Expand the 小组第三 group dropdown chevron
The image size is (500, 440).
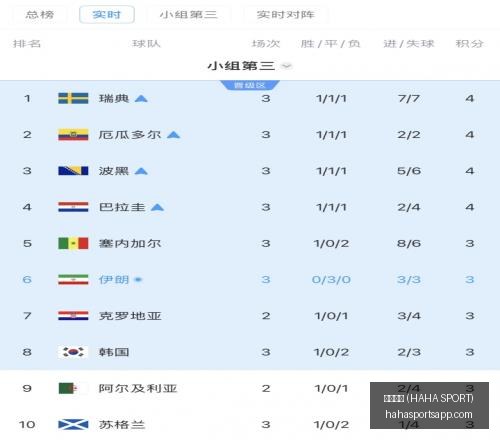click(x=286, y=66)
